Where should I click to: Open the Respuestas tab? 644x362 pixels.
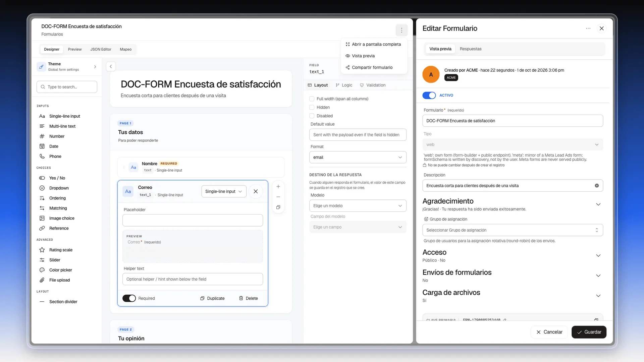click(470, 49)
